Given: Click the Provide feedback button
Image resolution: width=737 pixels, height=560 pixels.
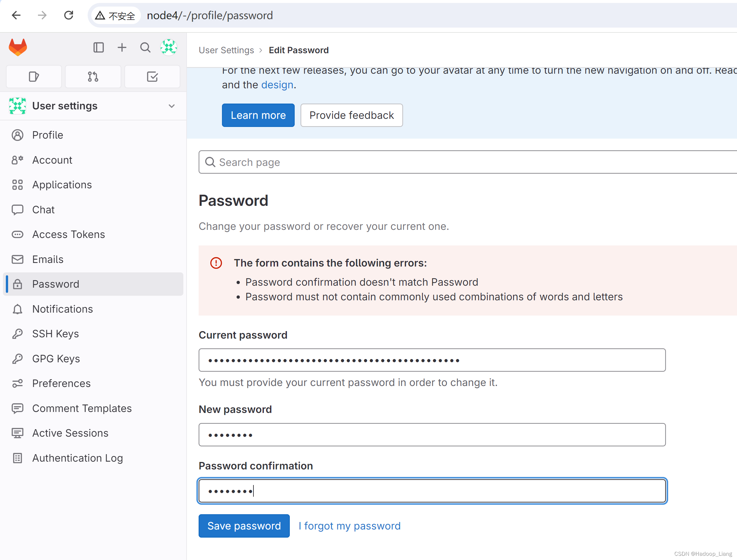Looking at the screenshot, I should [x=351, y=115].
